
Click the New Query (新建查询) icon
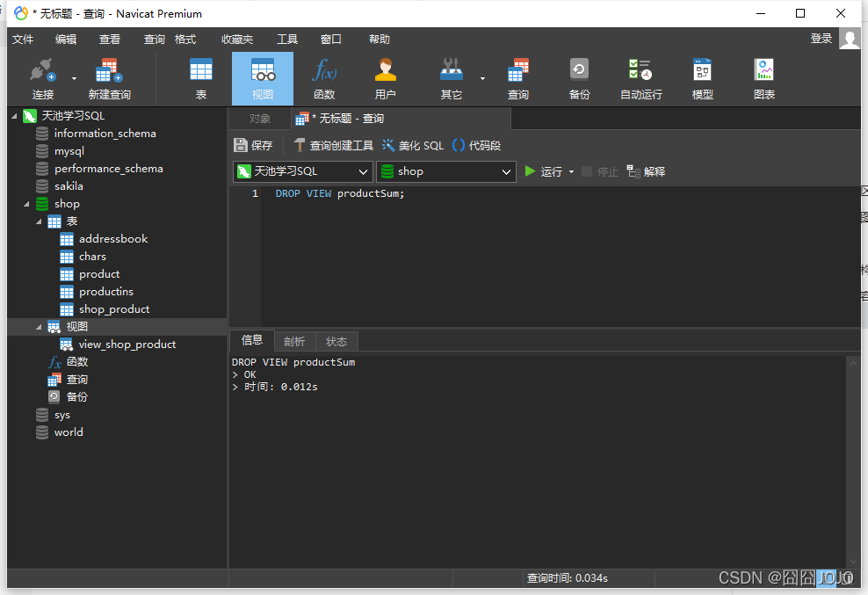click(110, 79)
